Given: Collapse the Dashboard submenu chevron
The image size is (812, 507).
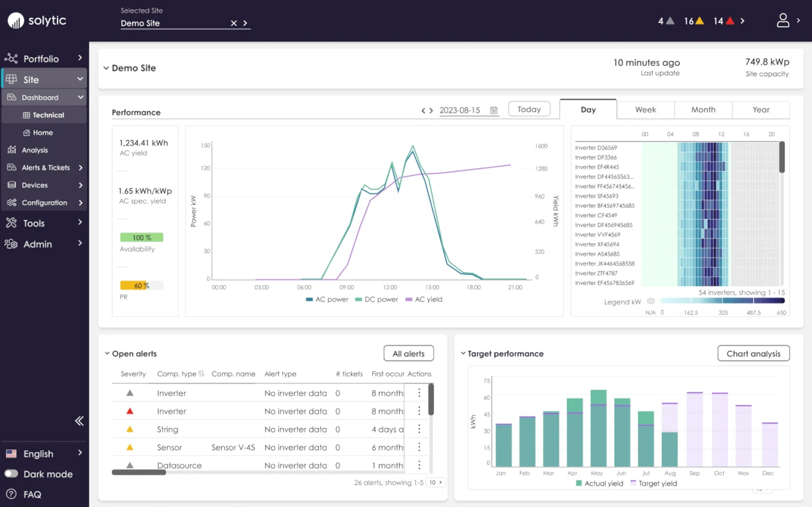Looking at the screenshot, I should (x=80, y=97).
